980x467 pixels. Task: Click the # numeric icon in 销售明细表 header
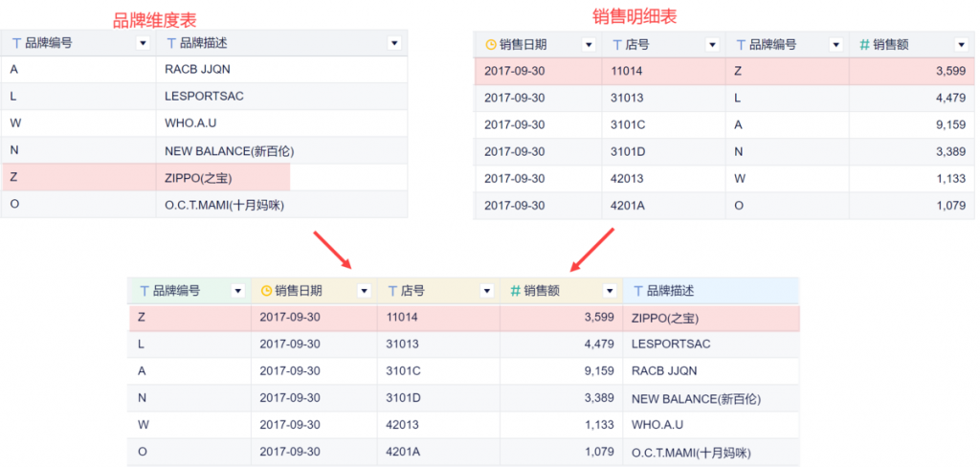(864, 44)
